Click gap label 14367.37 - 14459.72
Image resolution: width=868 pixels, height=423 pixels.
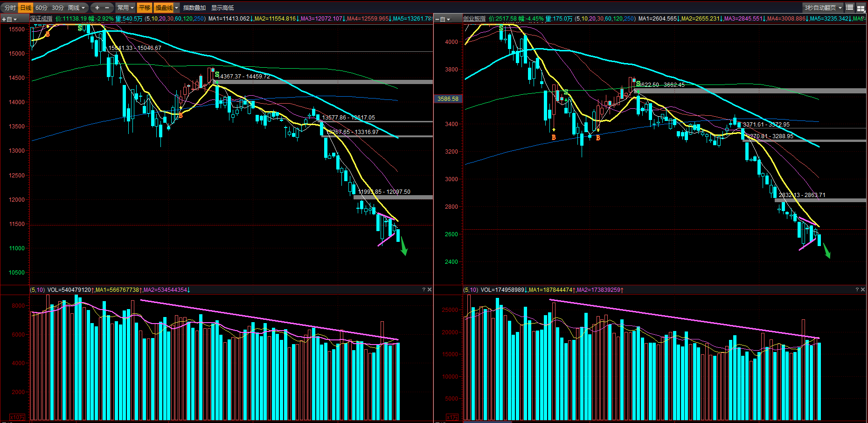(245, 77)
